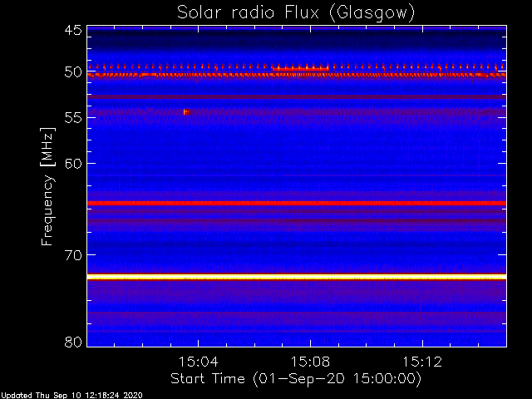The height and width of the screenshot is (399, 532).
Task: Click the small orange burst near 54 MHz
Action: [186, 111]
